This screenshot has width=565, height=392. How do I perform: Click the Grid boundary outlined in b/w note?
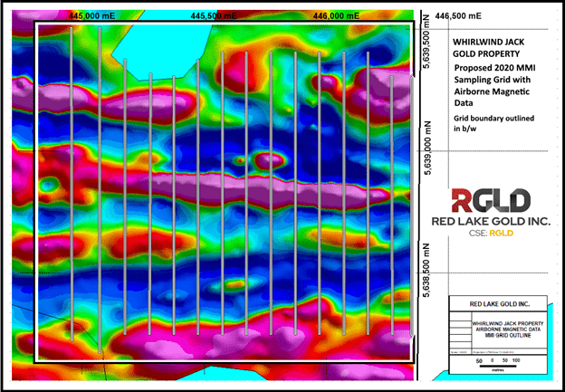tap(493, 123)
